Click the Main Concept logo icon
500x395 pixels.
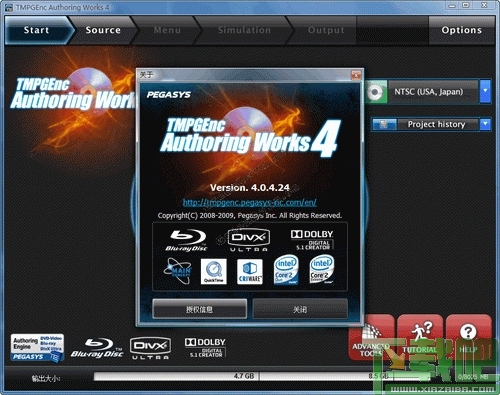click(178, 271)
